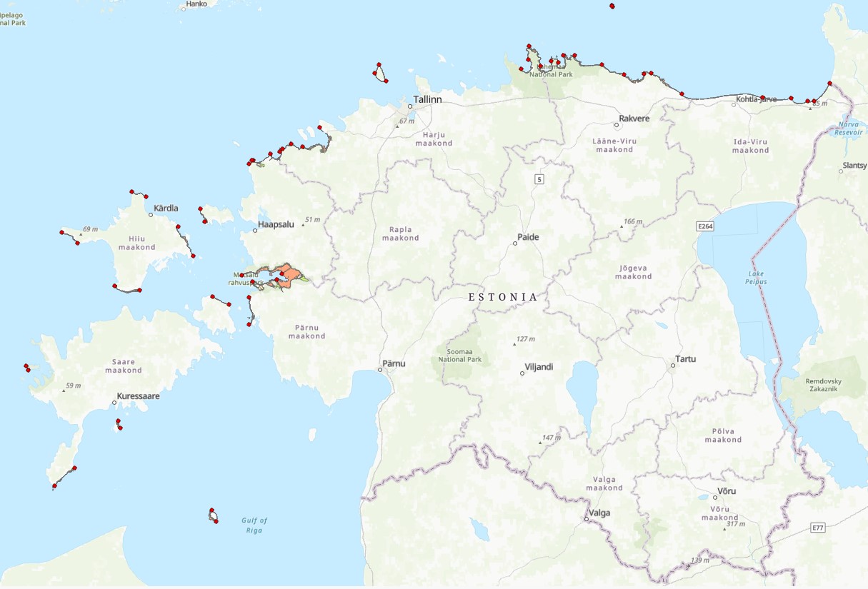Click the E77 highway shield
Viewport: 868px width, 589px height.
point(819,528)
